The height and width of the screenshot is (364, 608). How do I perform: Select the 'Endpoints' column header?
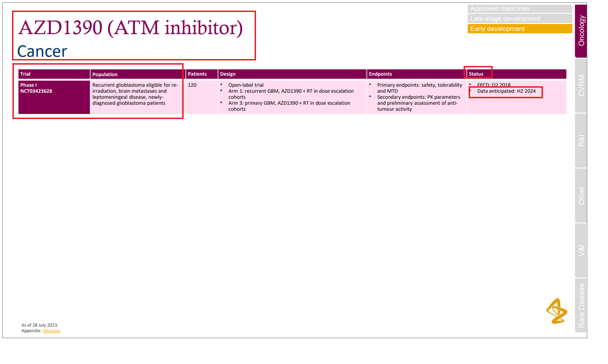point(380,74)
